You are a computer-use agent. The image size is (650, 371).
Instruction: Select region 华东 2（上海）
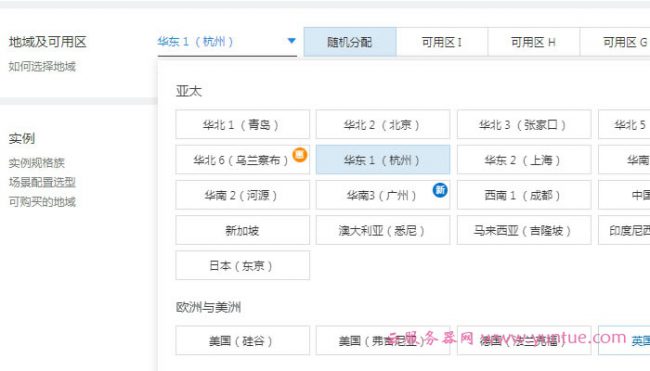pos(524,160)
